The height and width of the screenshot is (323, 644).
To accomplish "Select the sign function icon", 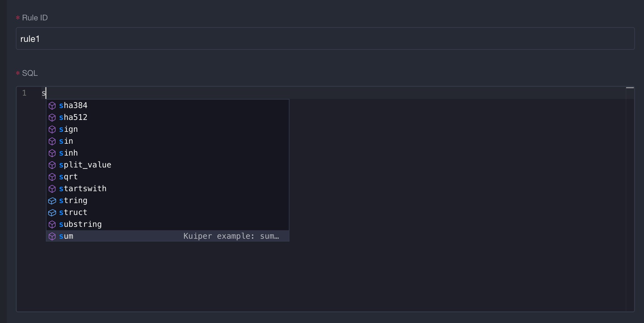I will (x=52, y=129).
